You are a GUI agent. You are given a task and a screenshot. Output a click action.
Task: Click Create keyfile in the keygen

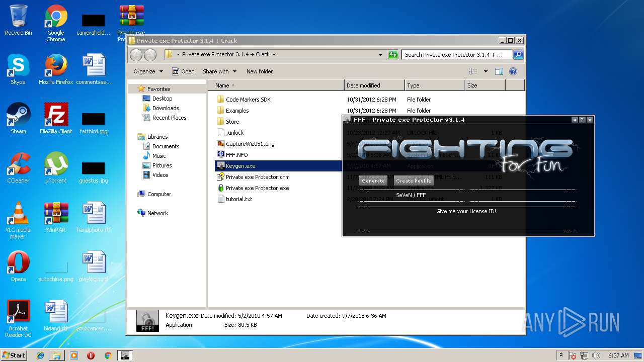click(414, 180)
